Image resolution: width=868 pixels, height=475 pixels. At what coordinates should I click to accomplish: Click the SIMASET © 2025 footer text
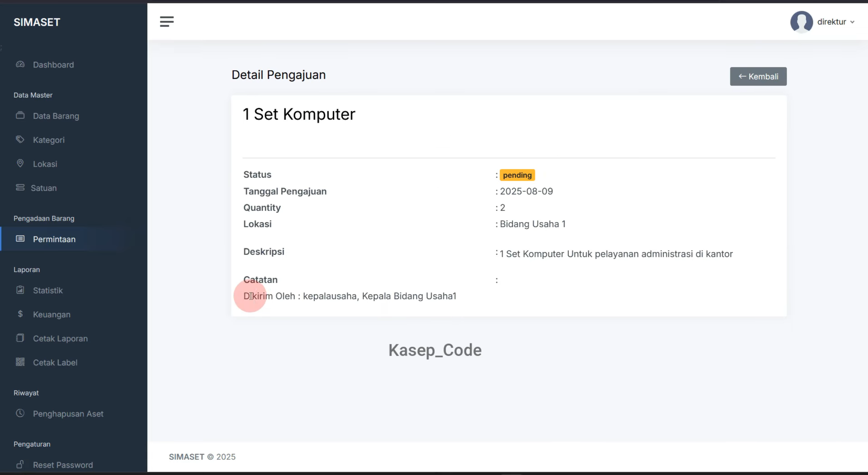click(x=202, y=457)
